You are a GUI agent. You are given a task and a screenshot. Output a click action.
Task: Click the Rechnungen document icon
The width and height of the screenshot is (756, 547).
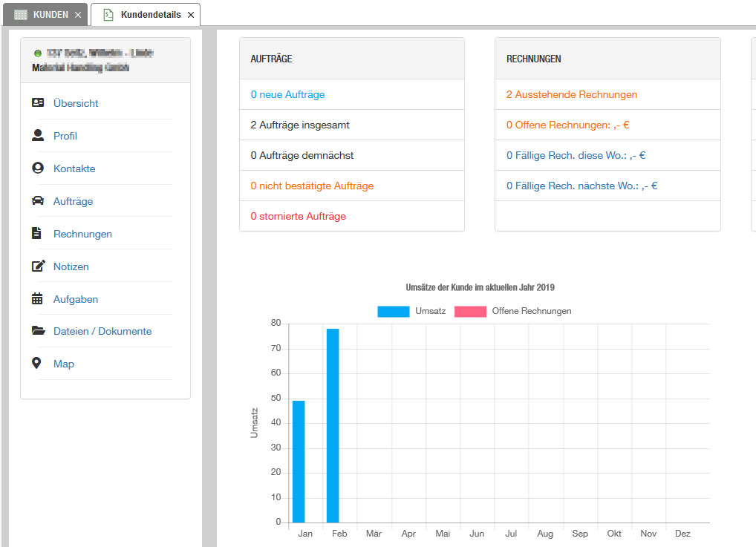tap(37, 234)
